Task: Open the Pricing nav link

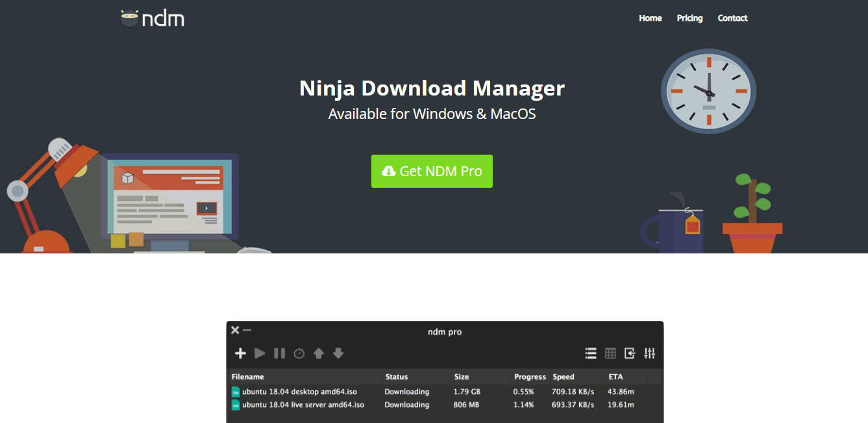Action: pyautogui.click(x=689, y=18)
